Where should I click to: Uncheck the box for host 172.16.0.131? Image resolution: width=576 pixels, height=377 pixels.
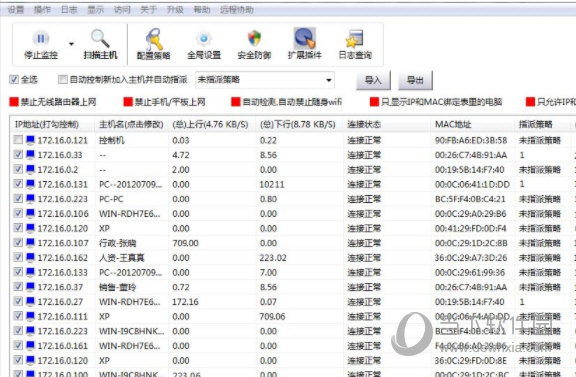click(x=18, y=184)
